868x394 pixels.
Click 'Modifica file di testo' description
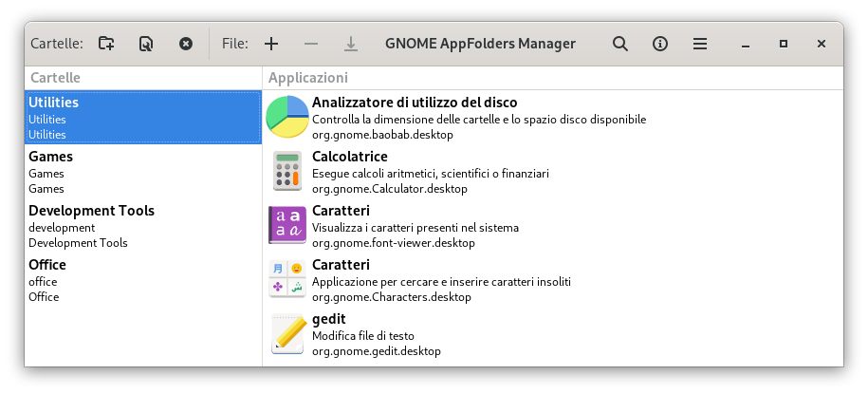point(363,336)
